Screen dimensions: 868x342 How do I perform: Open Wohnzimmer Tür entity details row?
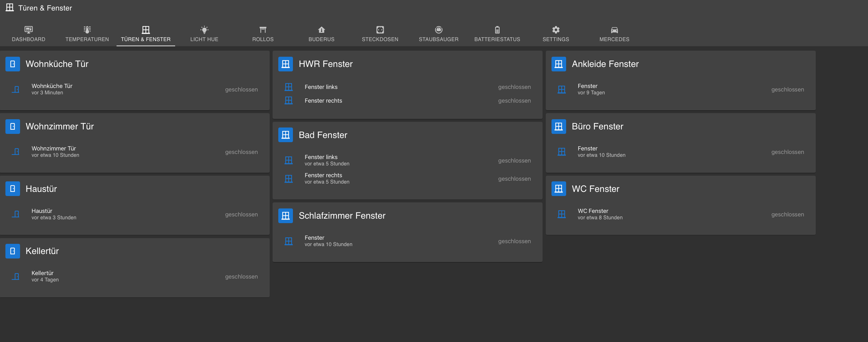click(x=135, y=152)
